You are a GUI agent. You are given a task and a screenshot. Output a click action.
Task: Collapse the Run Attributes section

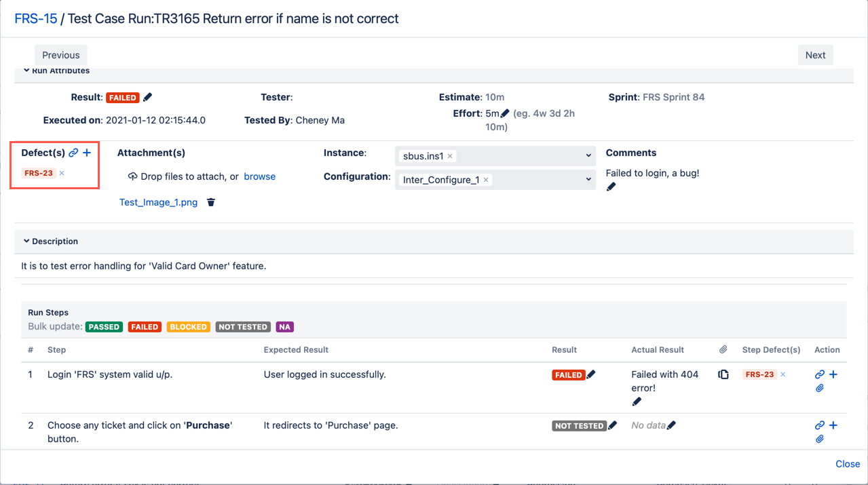(26, 71)
